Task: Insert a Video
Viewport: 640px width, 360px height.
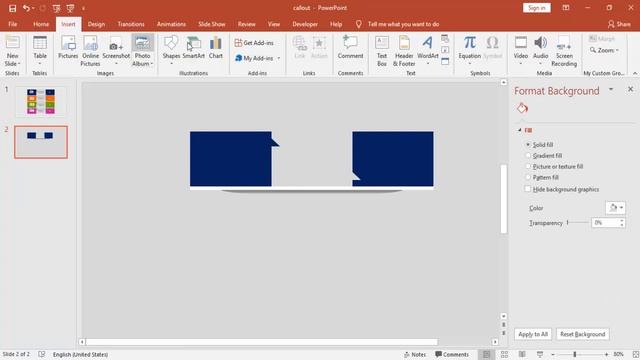Action: click(x=520, y=50)
